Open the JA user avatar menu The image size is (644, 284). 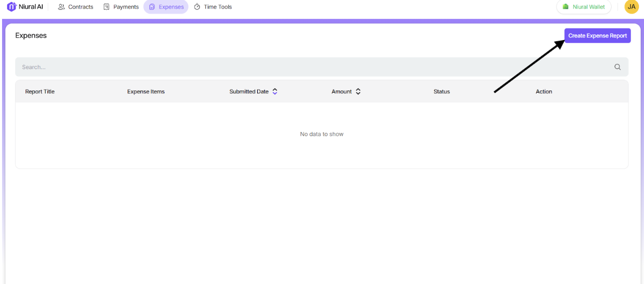tap(632, 7)
